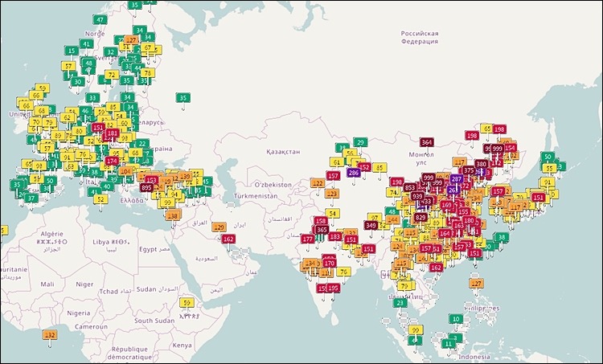
Task: Click the dark red 895 marker near Greece
Action: (x=146, y=187)
